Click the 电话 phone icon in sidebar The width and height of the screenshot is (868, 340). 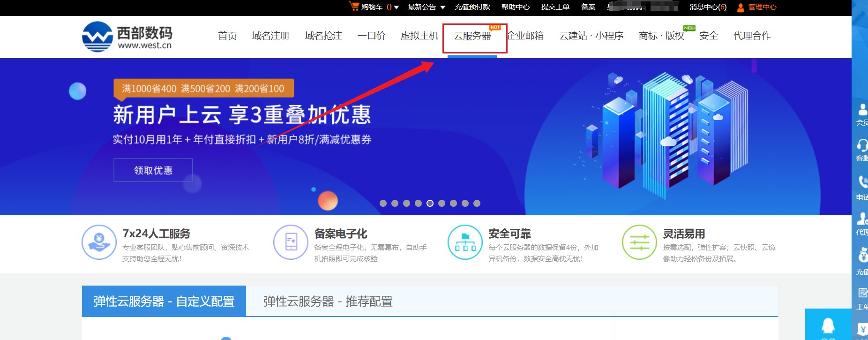click(861, 181)
